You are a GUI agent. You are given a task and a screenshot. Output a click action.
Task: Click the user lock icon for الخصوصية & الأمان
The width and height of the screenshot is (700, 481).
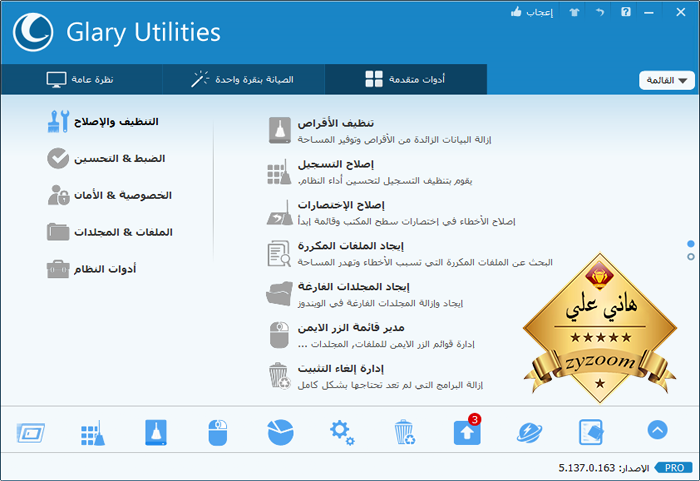pyautogui.click(x=58, y=195)
